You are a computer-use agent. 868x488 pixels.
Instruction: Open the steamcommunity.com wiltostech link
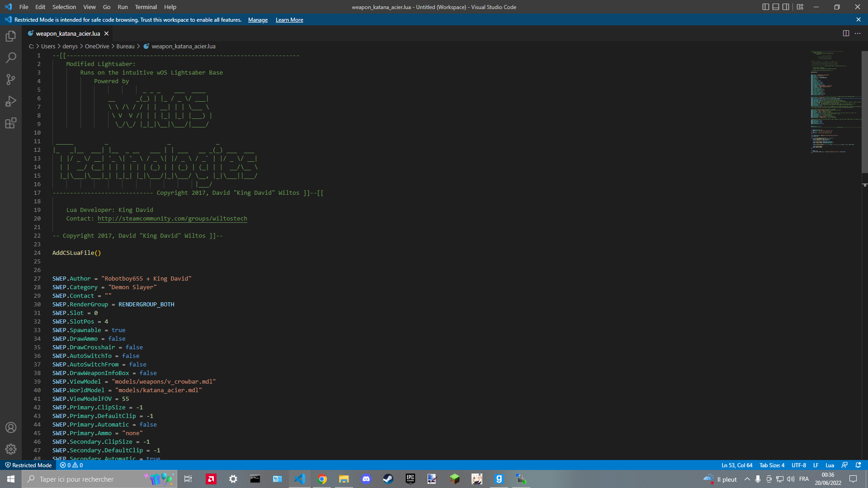point(172,218)
